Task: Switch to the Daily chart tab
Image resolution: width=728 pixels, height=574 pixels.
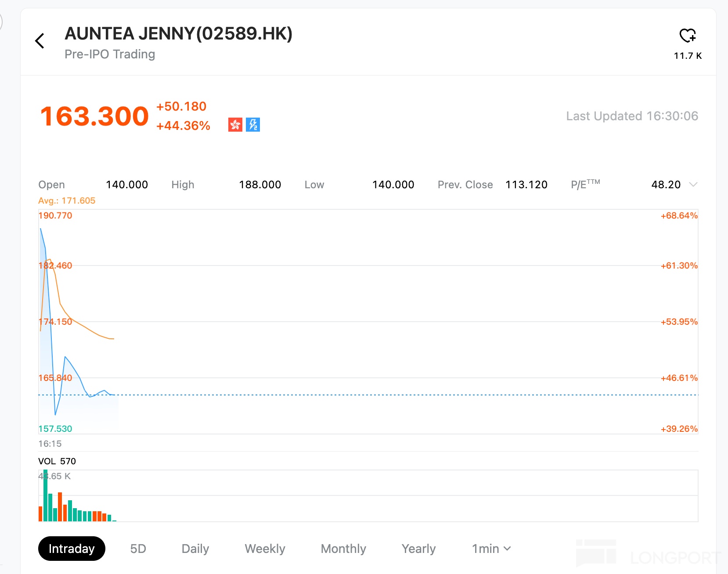Action: 195,549
